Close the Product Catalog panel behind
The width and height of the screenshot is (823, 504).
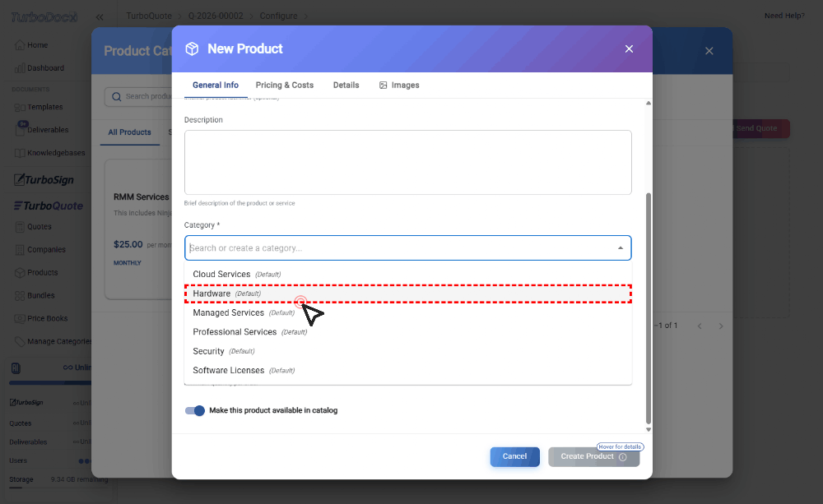709,51
